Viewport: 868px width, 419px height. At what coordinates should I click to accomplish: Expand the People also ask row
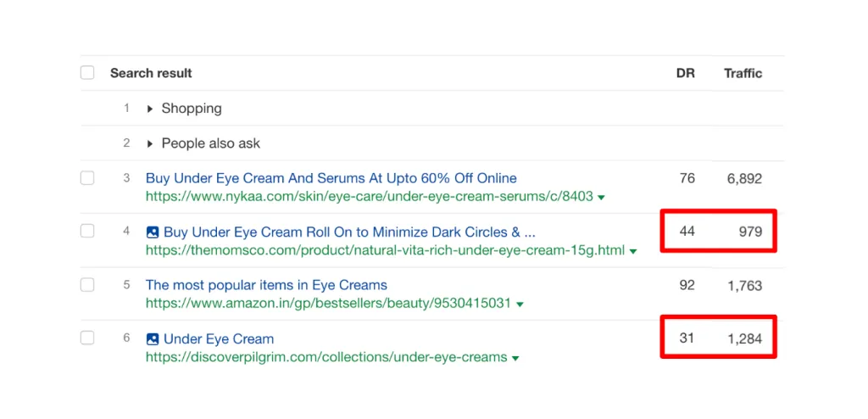149,143
